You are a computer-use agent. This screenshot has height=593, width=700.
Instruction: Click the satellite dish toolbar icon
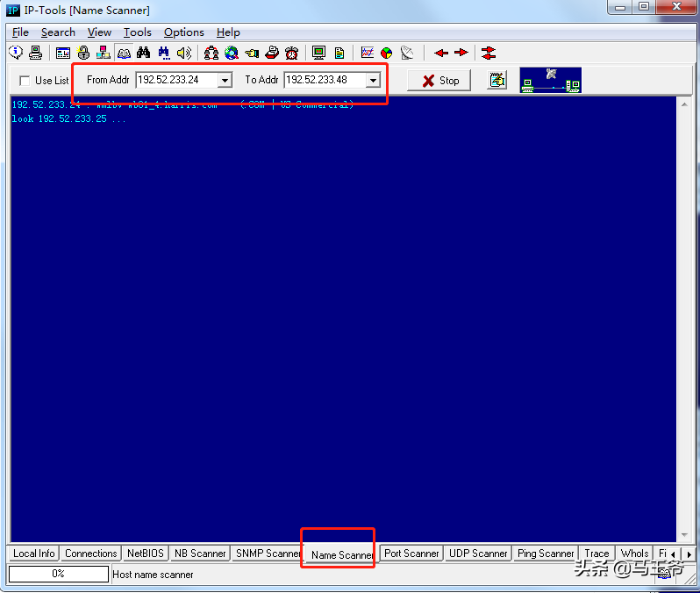point(407,54)
